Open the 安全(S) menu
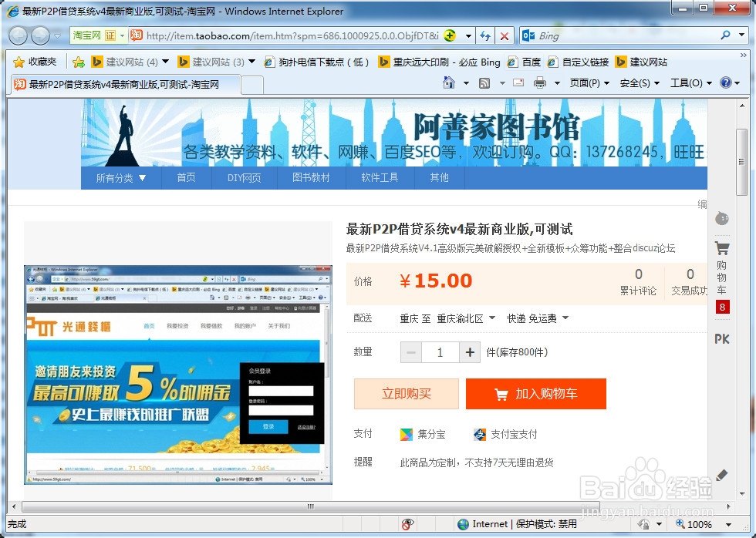 640,82
